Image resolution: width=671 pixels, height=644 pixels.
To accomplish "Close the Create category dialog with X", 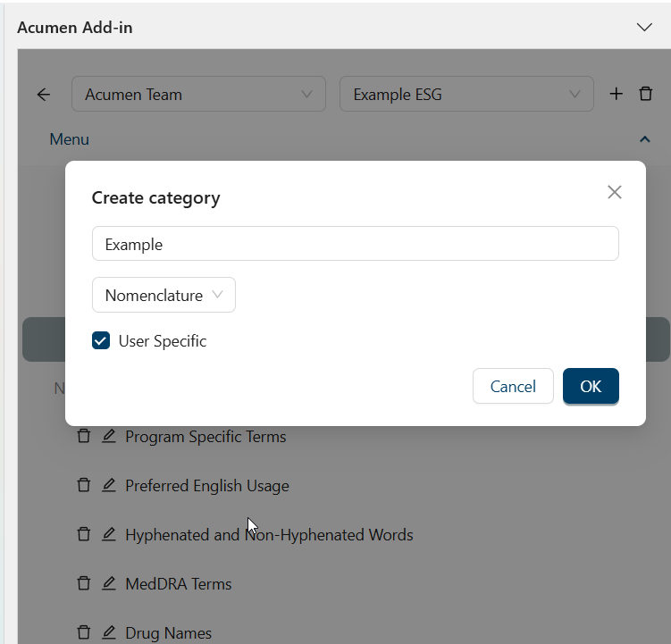I will click(x=614, y=192).
